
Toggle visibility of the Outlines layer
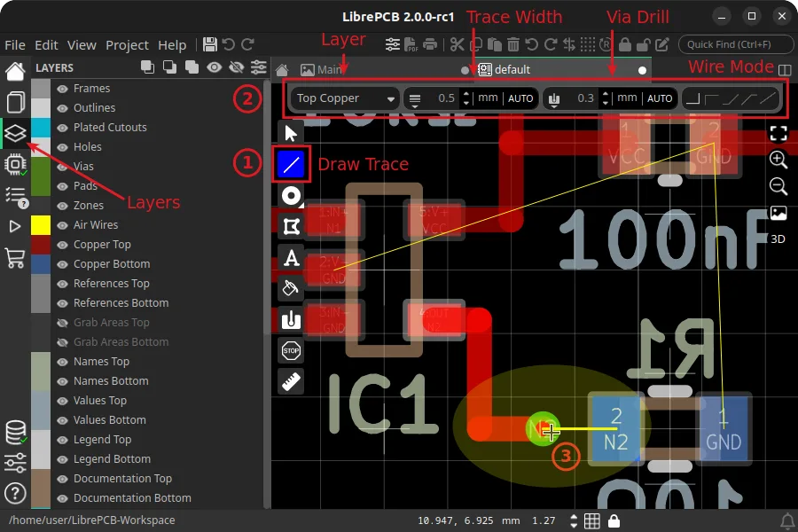click(x=63, y=108)
